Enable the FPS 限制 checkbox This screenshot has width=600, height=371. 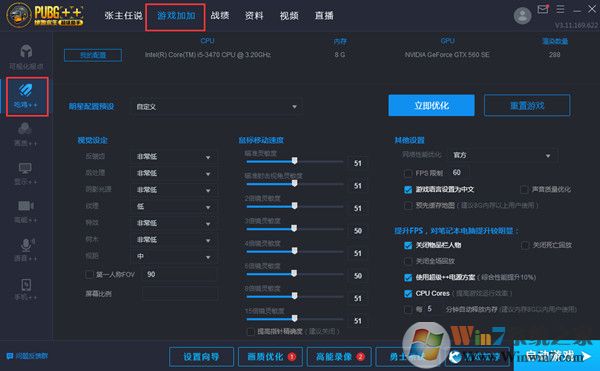point(408,173)
